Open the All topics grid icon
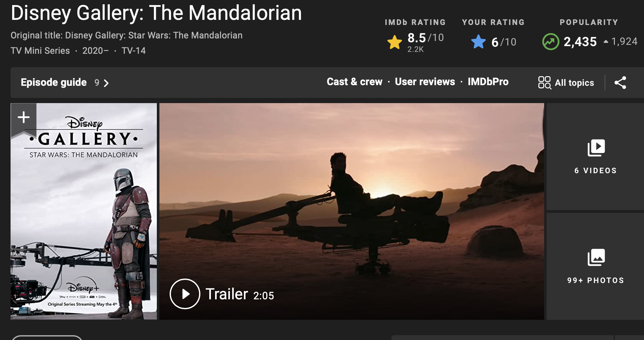 point(544,83)
